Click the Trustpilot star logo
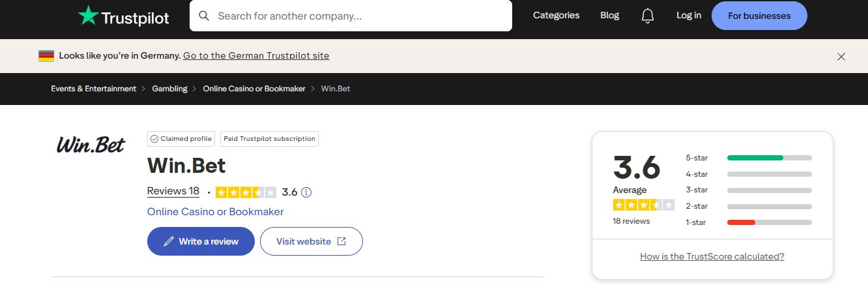 87,16
